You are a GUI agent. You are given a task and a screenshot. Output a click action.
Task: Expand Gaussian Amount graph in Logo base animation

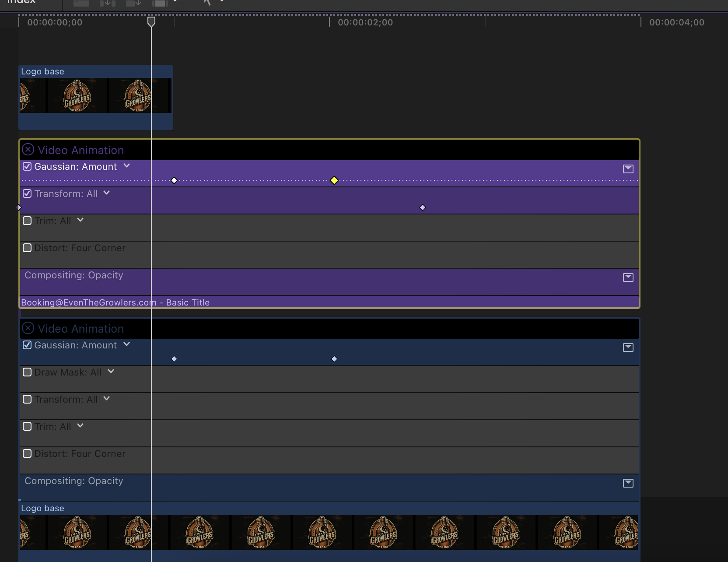coord(628,348)
